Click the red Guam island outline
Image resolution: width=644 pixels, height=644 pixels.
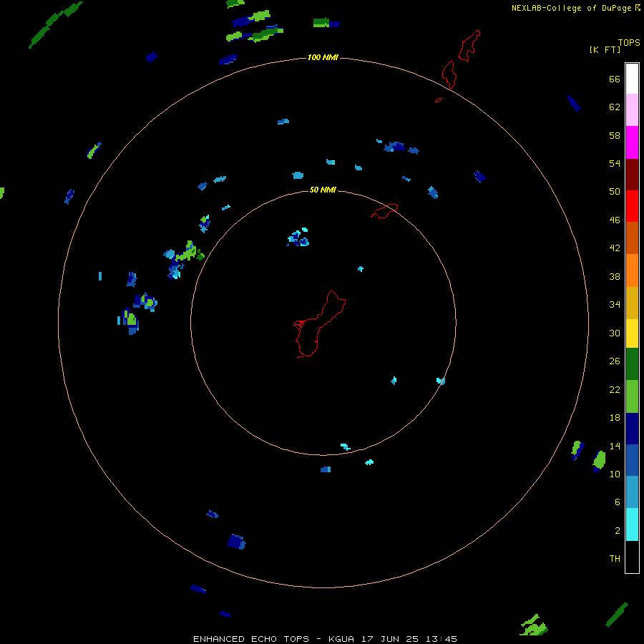pos(320,324)
